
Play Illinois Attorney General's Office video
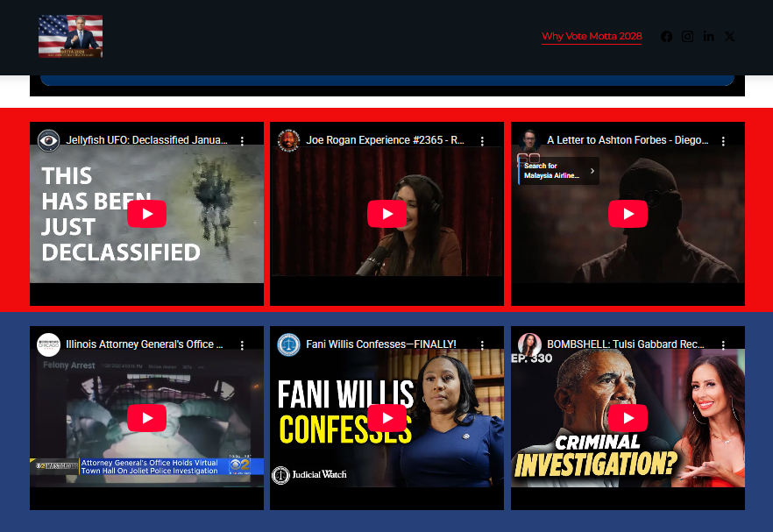[147, 418]
